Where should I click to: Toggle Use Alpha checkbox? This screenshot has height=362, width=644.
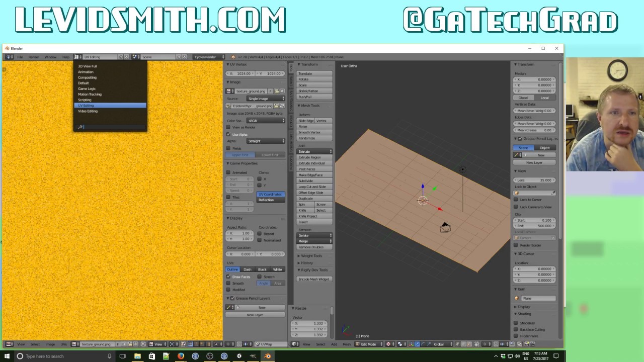coord(228,134)
